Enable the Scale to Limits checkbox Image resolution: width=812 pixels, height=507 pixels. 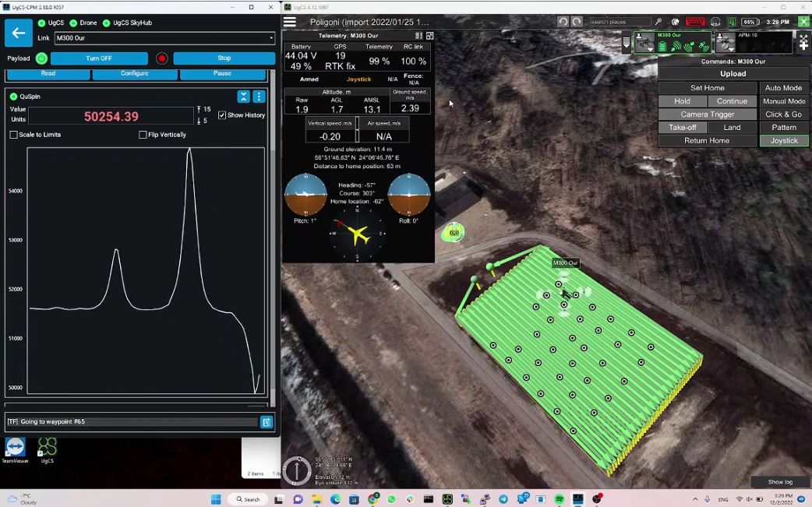coord(14,135)
